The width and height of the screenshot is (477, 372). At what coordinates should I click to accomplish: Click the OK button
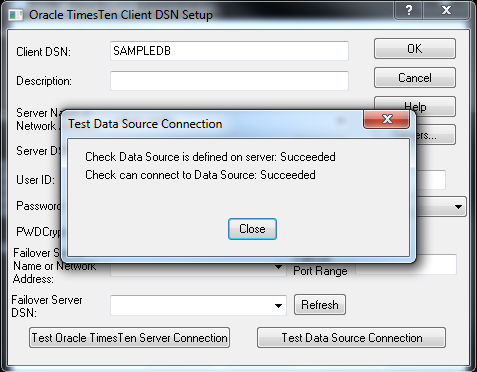pos(415,49)
